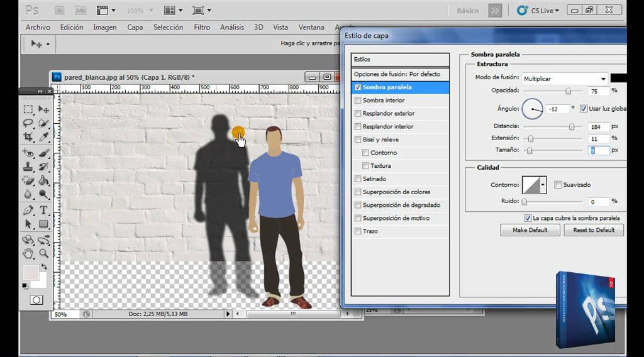
Task: Select the Pen tool
Action: tap(28, 210)
